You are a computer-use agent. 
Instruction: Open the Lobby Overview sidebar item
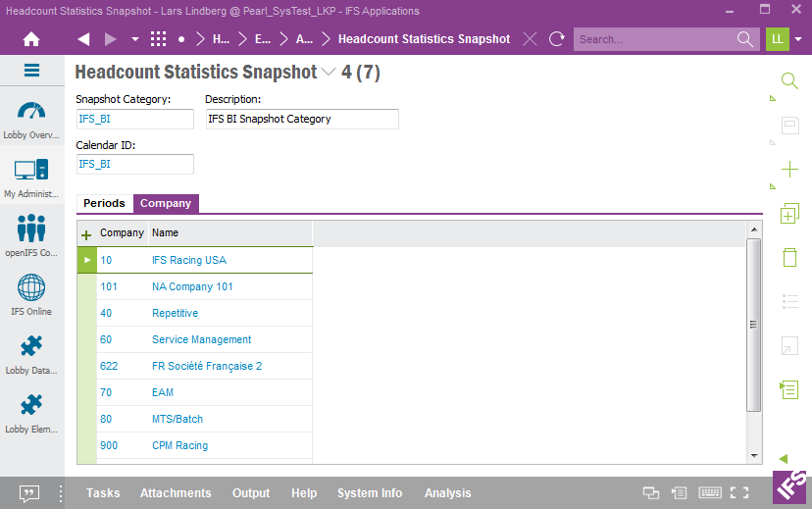coord(31,119)
